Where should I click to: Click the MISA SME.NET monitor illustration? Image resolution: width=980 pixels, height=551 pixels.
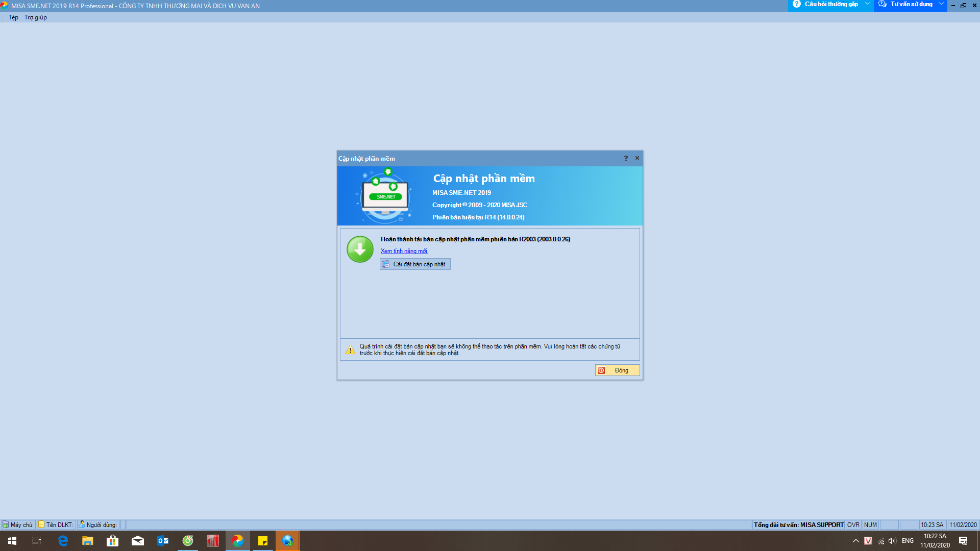pyautogui.click(x=385, y=196)
